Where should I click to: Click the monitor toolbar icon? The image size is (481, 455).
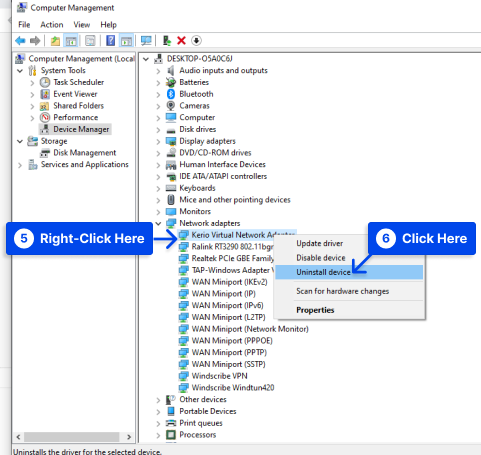[146, 41]
